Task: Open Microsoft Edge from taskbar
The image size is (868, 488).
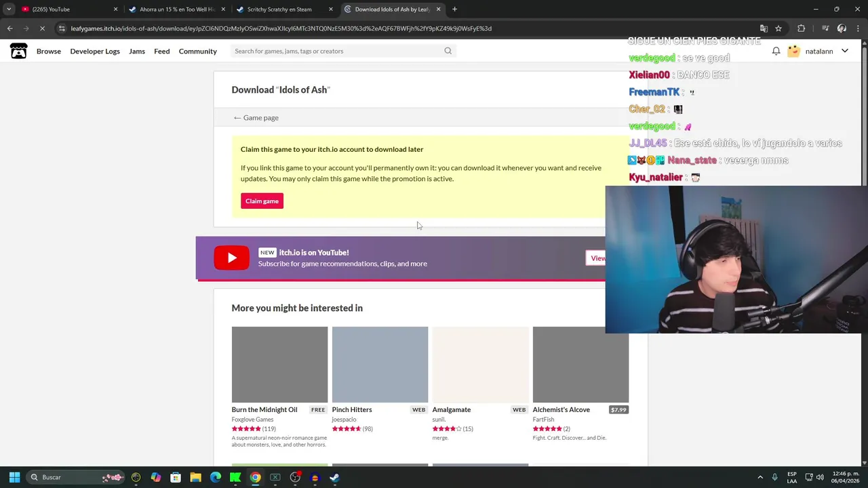Action: 216,477
